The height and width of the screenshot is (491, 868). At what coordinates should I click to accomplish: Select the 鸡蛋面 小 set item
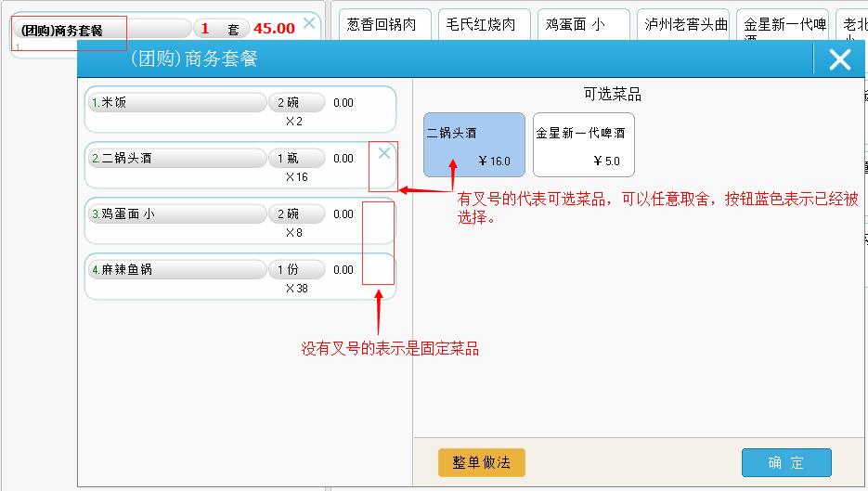(176, 214)
